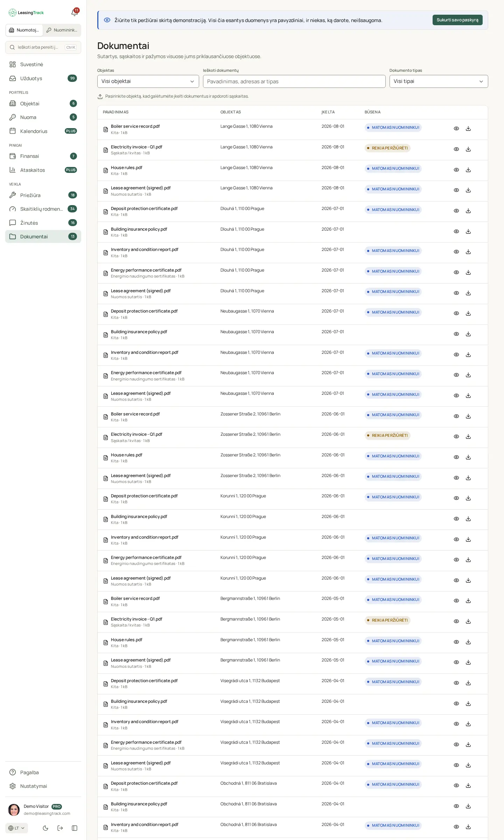This screenshot has width=504, height=840.
Task: Open Finansai in the sidebar
Action: point(43,156)
